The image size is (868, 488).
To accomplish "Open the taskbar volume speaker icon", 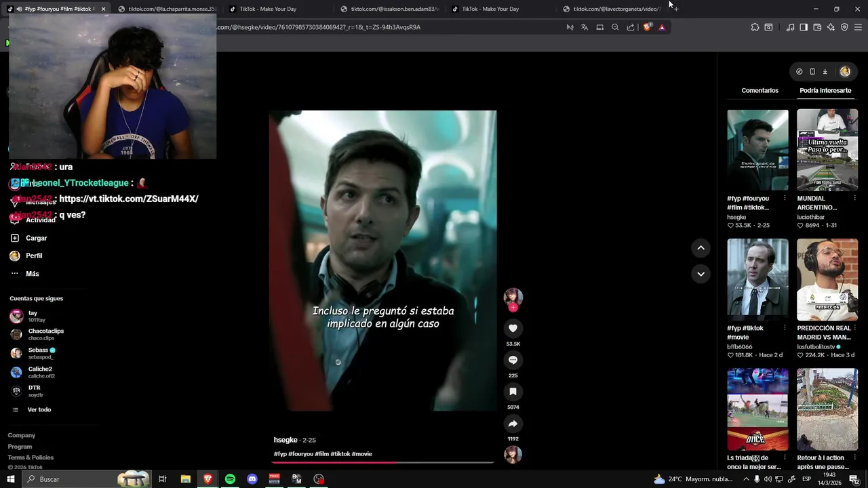I will [x=768, y=479].
